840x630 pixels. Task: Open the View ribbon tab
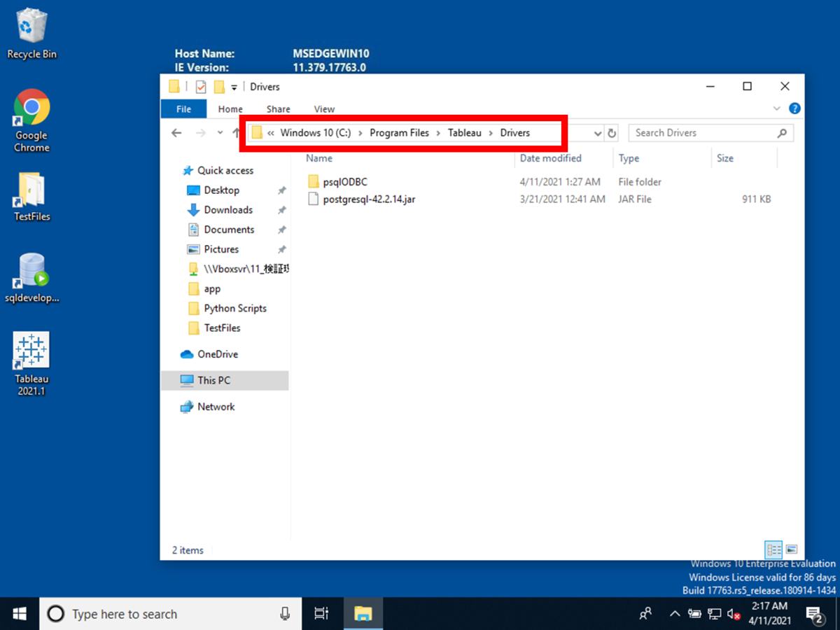(324, 109)
